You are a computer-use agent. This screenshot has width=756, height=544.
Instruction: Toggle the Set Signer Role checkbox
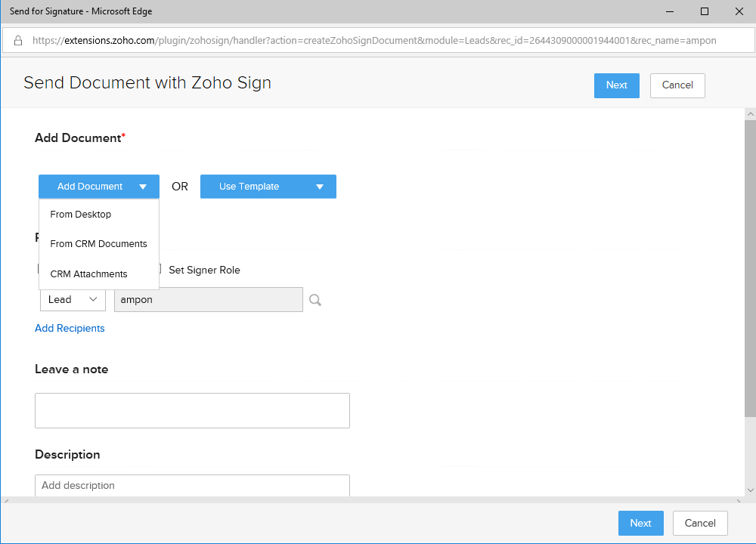tap(159, 269)
